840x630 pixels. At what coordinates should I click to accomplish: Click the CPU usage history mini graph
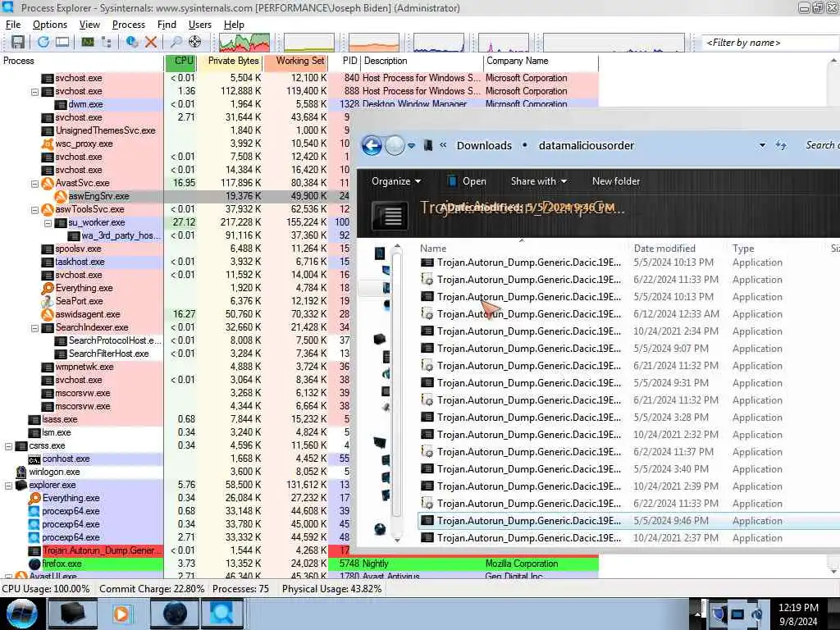tap(244, 43)
